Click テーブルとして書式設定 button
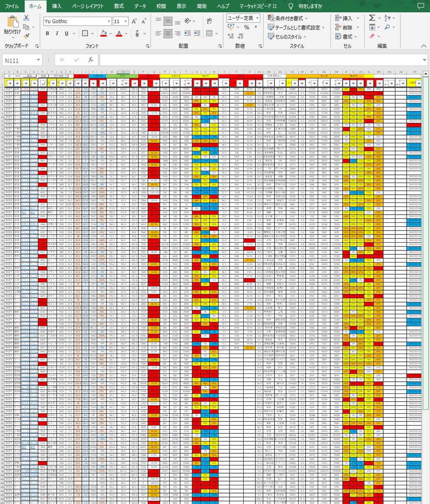Screen dimensions: 430x504 pyautogui.click(x=297, y=27)
